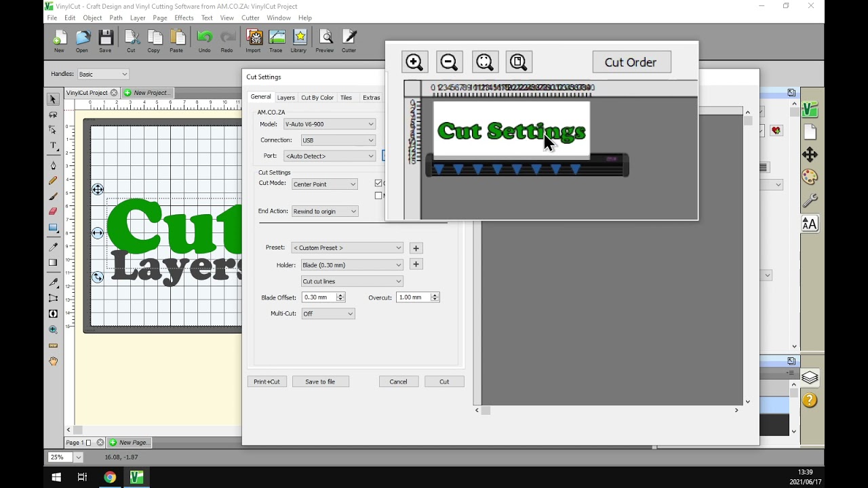Open the Cutter menu in the menu bar
This screenshot has height=488, width=868.
pos(250,18)
